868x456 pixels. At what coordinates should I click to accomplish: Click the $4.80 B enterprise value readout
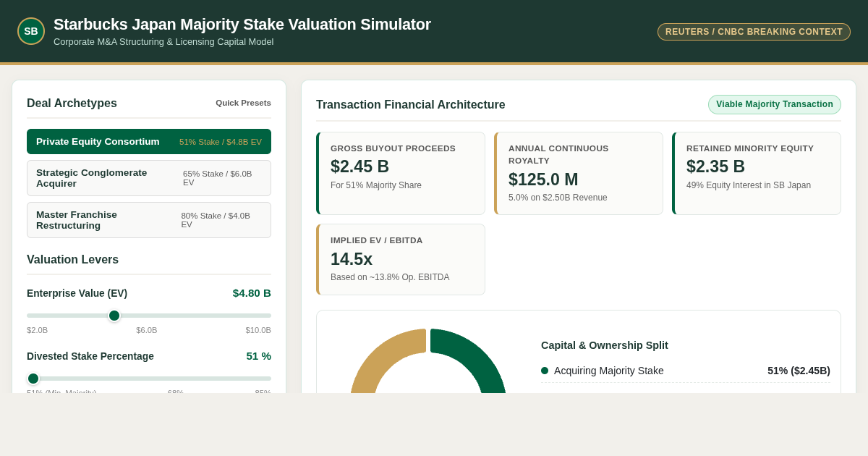tap(252, 293)
